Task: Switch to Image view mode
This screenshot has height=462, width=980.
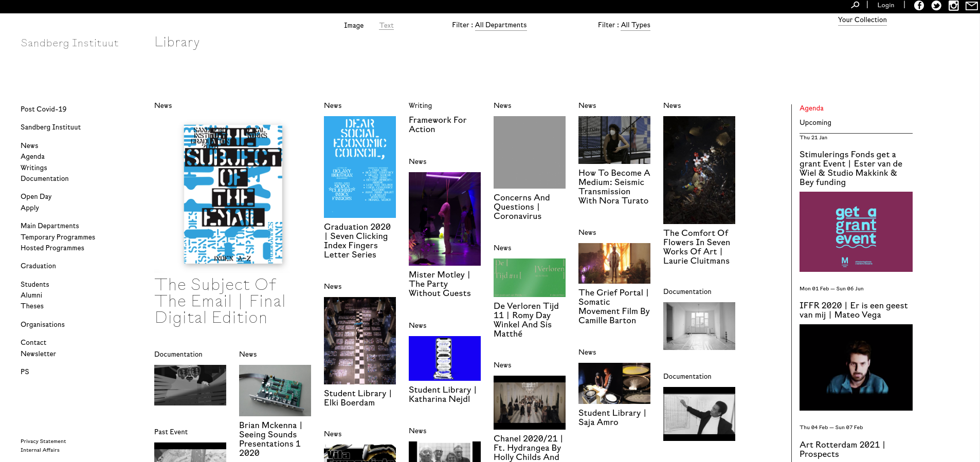Action: coord(353,26)
